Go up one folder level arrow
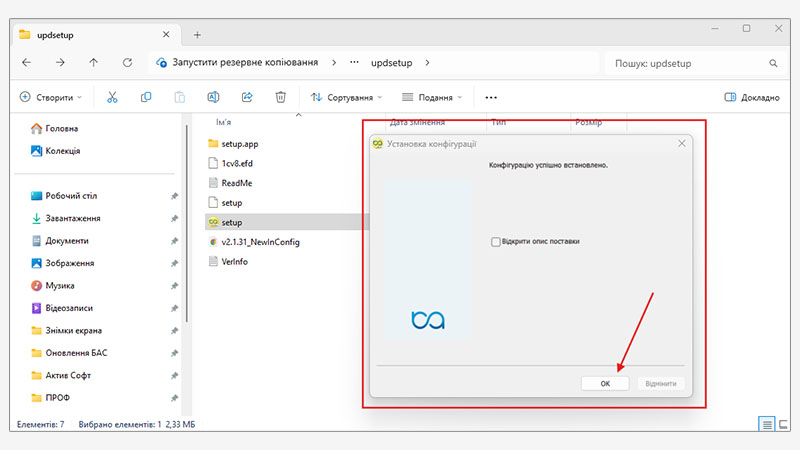 point(93,62)
